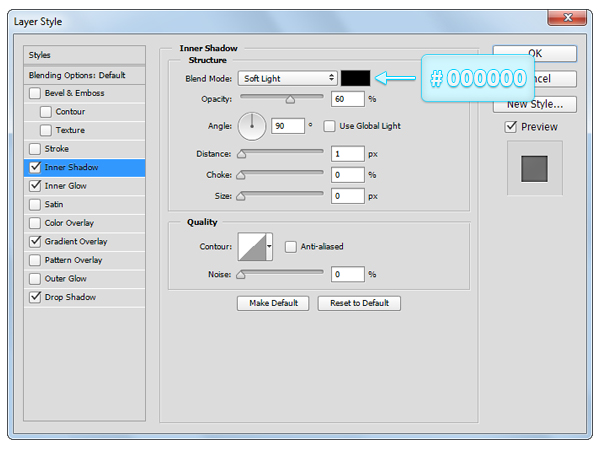Close the Layer Style dialog
The image size is (600, 449).
pyautogui.click(x=567, y=17)
